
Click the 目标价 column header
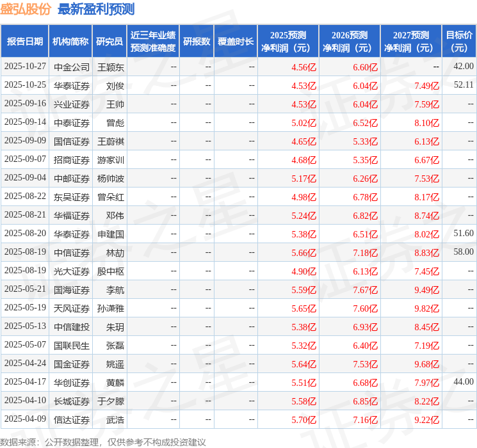[x=459, y=41]
